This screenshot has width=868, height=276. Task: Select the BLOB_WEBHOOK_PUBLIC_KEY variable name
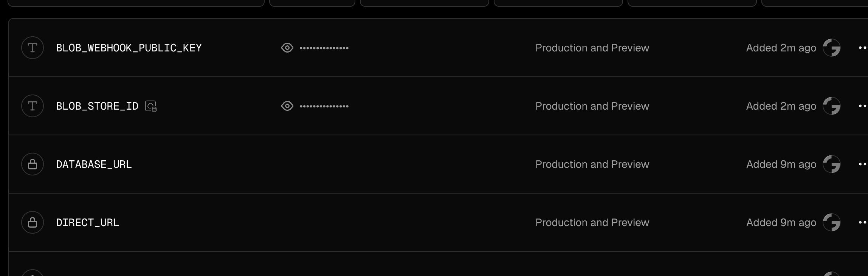click(129, 48)
